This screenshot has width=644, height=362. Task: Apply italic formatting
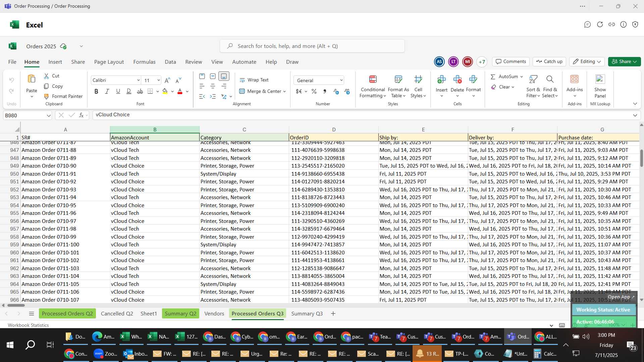pos(107,91)
